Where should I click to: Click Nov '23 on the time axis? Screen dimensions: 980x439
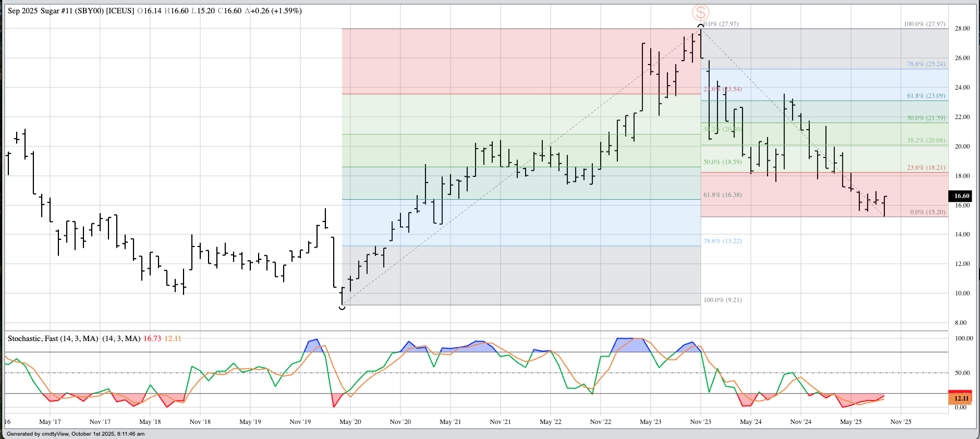(x=700, y=422)
